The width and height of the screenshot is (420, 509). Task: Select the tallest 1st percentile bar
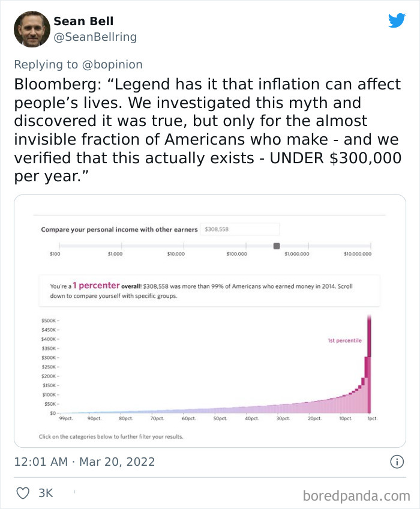click(369, 360)
